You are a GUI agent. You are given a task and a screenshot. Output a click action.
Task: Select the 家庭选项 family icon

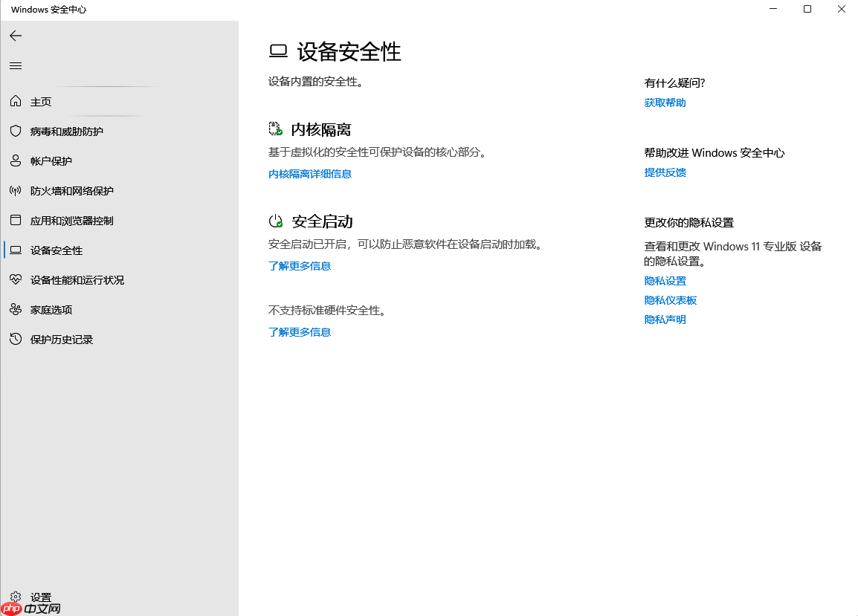16,309
